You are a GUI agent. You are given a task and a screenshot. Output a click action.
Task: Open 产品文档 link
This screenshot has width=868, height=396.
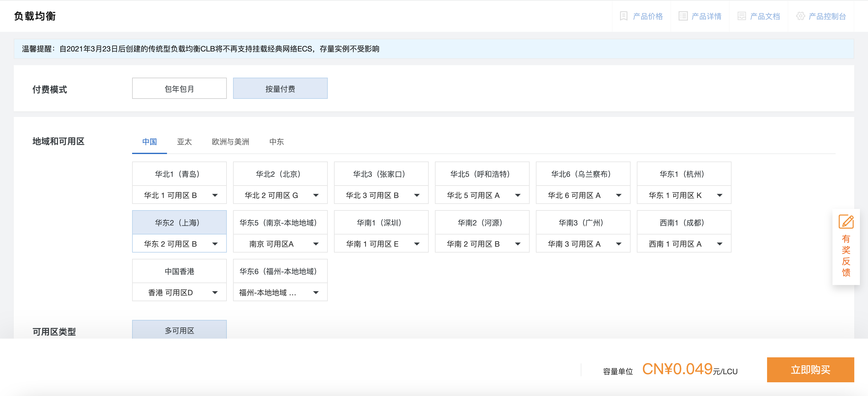point(765,16)
